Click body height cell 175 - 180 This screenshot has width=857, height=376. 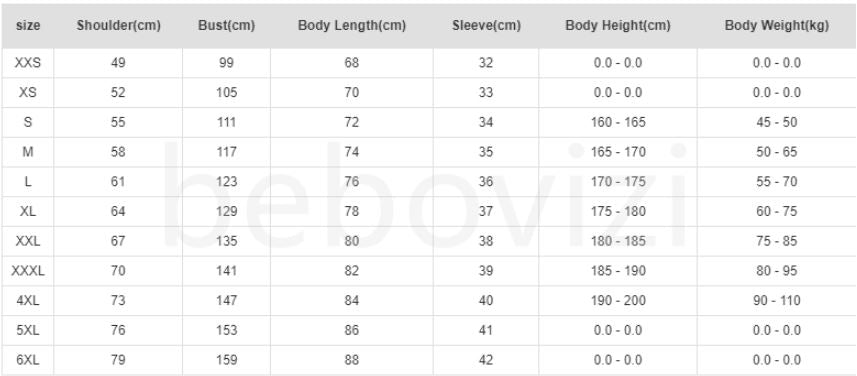click(618, 212)
